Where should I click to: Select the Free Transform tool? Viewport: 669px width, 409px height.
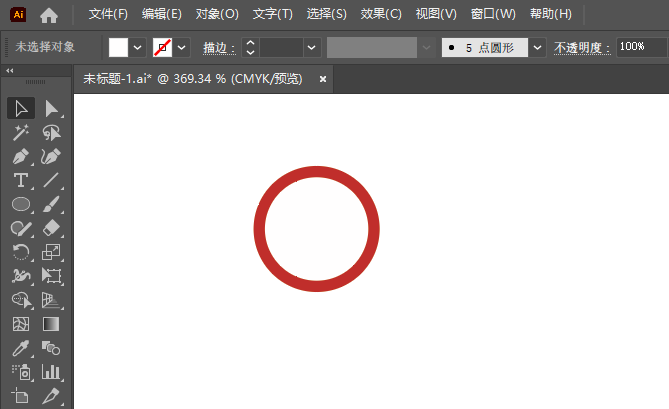click(52, 276)
